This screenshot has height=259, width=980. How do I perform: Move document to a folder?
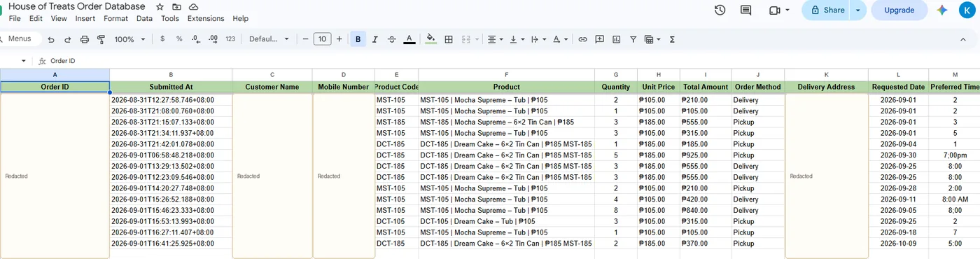tap(176, 7)
